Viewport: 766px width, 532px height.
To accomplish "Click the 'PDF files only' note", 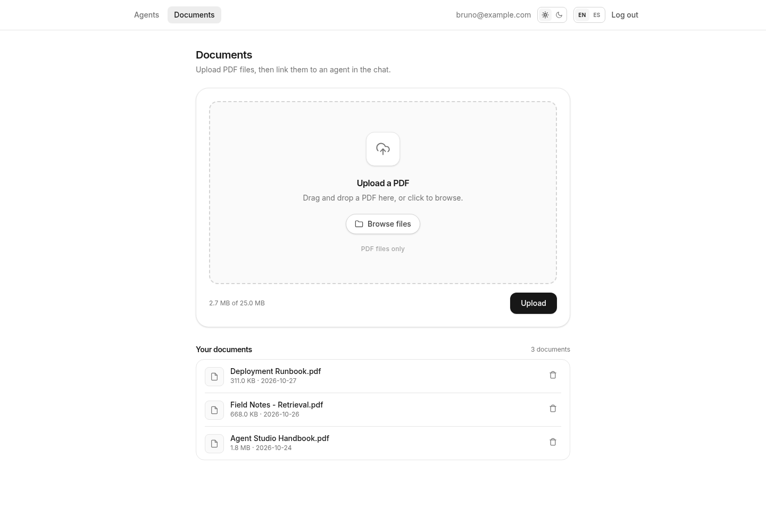I will point(383,249).
